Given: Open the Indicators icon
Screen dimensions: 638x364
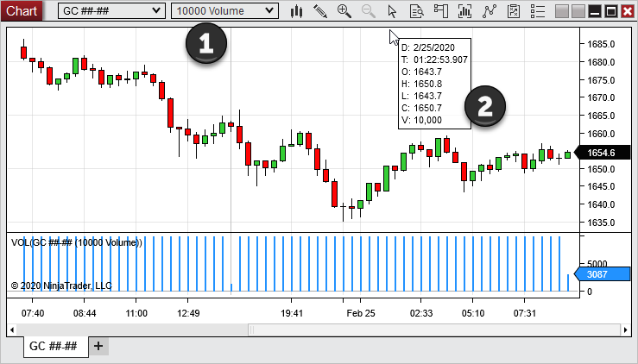Looking at the screenshot, I should (x=490, y=11).
